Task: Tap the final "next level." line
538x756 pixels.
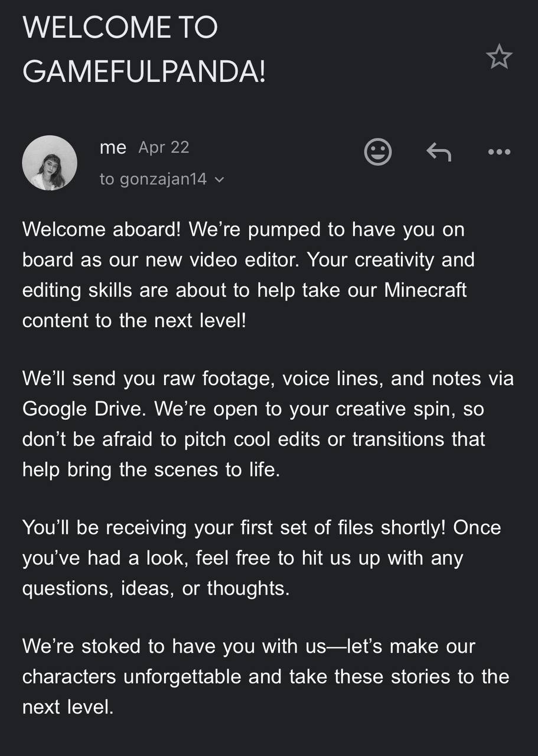Action: point(68,707)
